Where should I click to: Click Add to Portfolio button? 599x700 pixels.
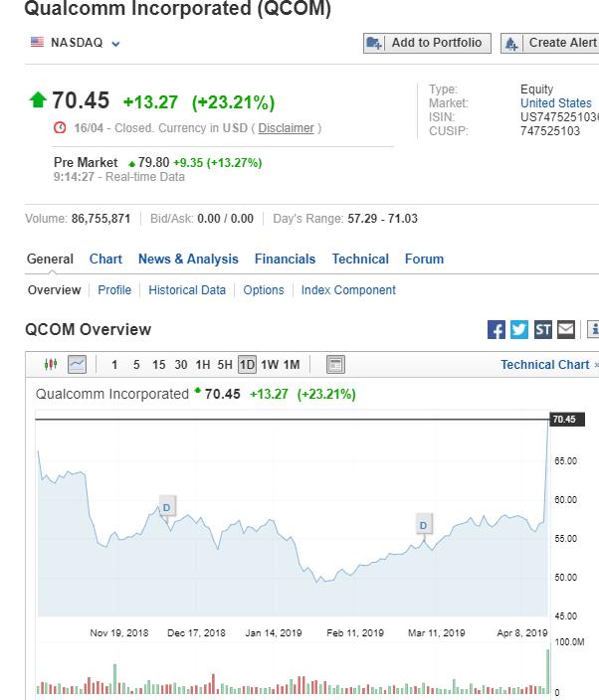[427, 43]
